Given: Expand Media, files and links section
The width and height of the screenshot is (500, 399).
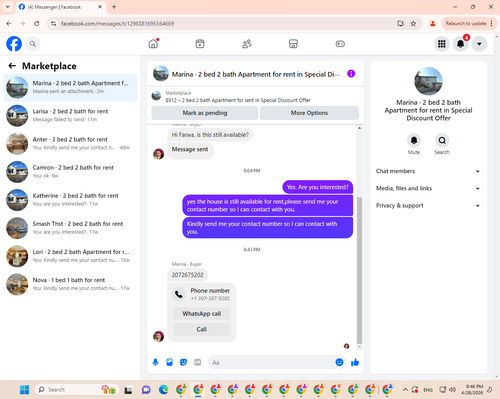Looking at the screenshot, I should tap(428, 188).
